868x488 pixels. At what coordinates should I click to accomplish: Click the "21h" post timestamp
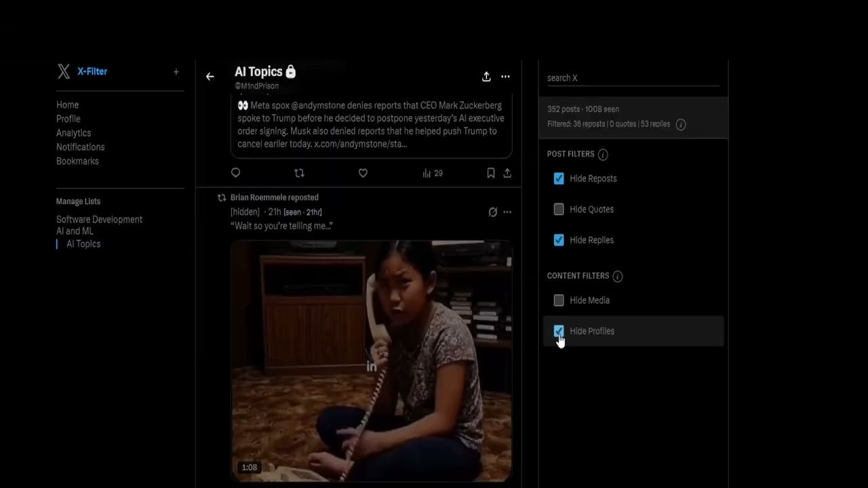(275, 212)
